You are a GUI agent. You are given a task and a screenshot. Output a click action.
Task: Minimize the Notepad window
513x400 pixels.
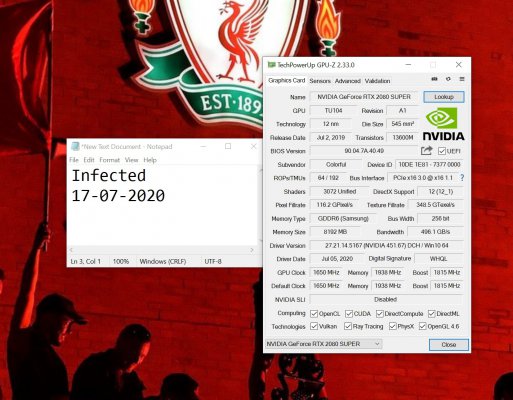pyautogui.click(x=203, y=146)
